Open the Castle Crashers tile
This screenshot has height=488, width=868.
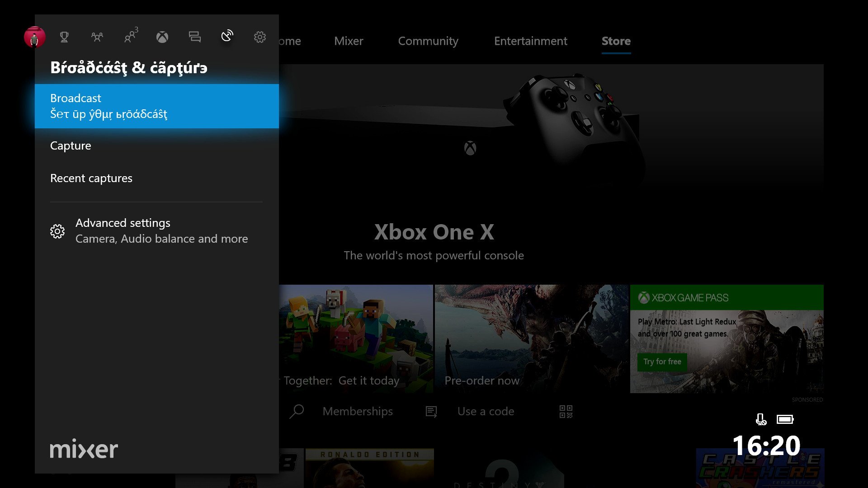760,468
